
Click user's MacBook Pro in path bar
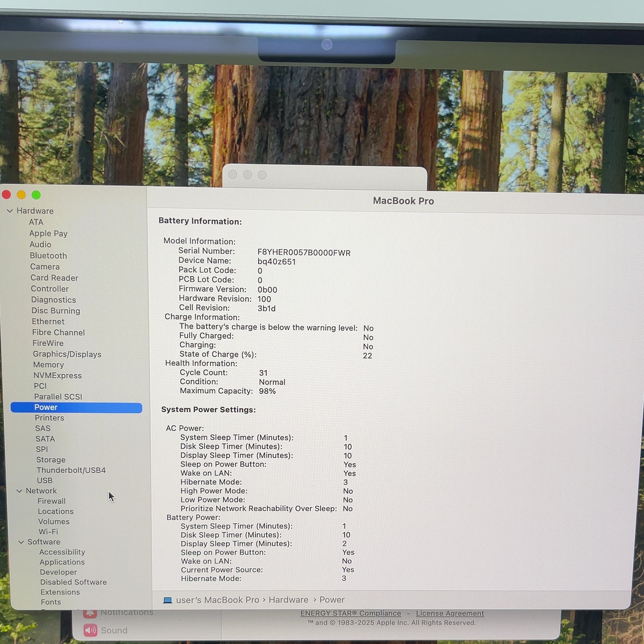point(217,600)
